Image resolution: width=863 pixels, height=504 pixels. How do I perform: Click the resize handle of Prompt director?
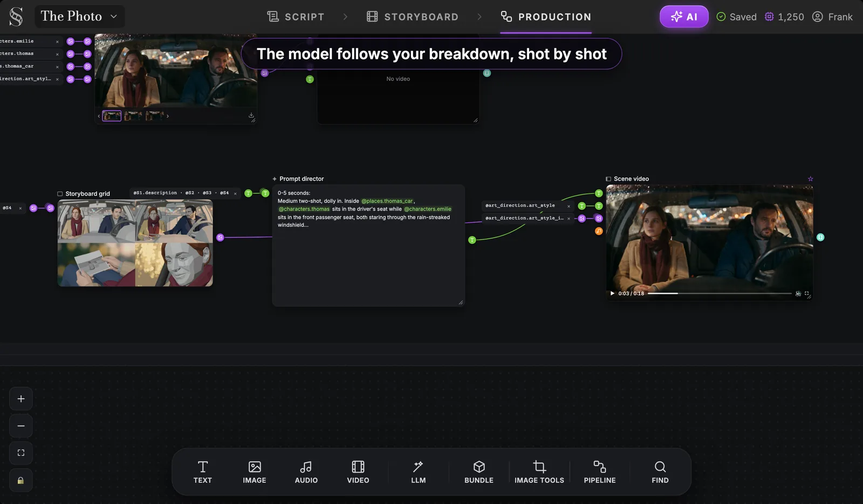[461, 302]
